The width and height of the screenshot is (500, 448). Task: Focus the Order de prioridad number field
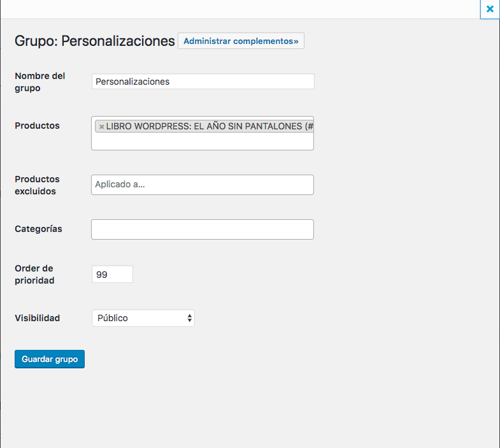click(112, 274)
